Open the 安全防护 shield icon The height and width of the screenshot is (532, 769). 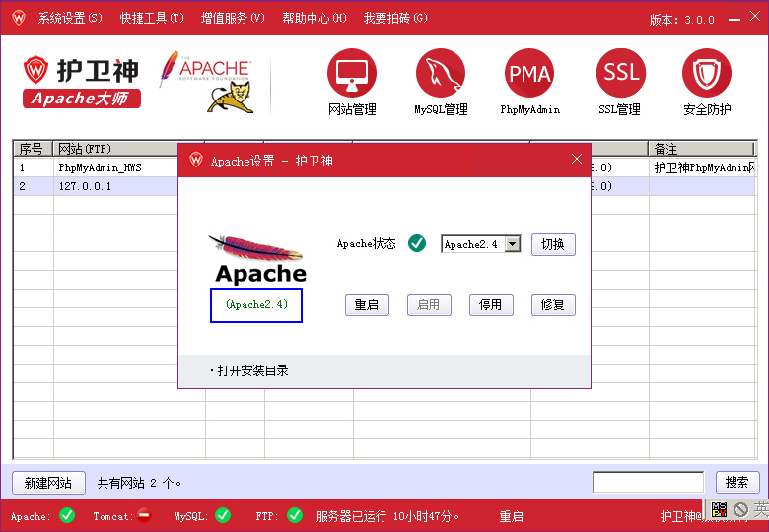coord(707,73)
